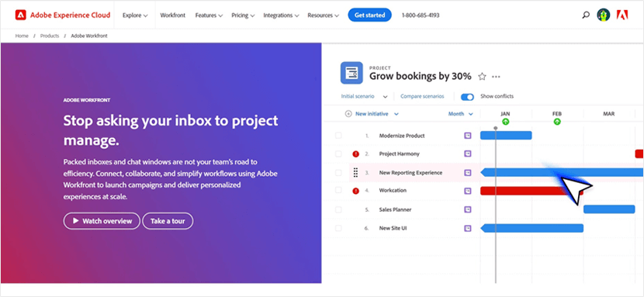The width and height of the screenshot is (644, 297).
Task: Expand the Features dropdown
Action: [209, 16]
